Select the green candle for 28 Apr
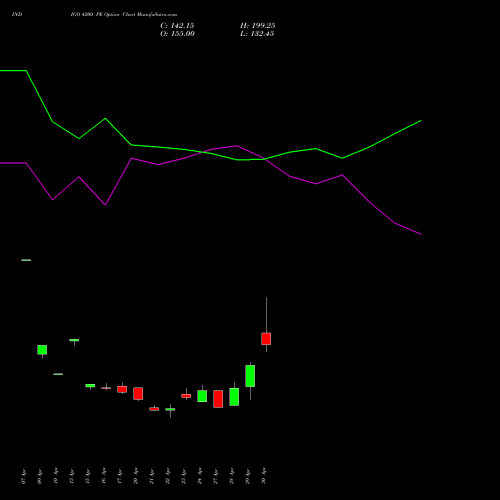The width and height of the screenshot is (500, 500). click(x=234, y=397)
